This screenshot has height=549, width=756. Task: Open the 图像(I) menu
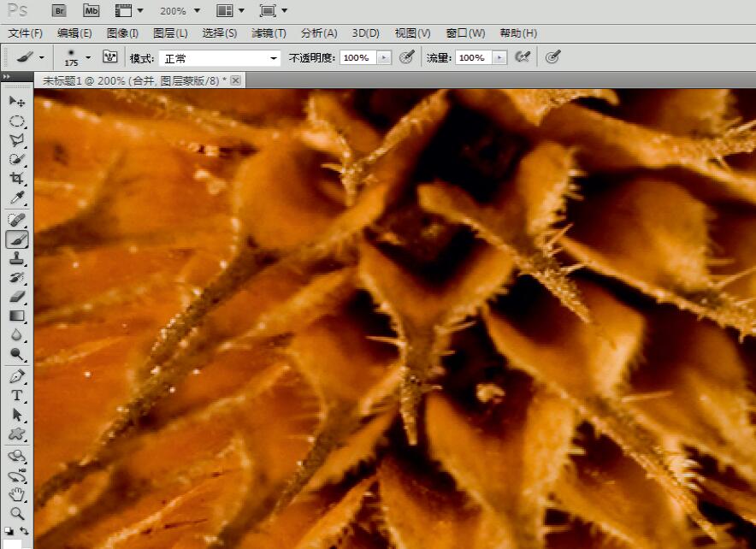tap(122, 33)
